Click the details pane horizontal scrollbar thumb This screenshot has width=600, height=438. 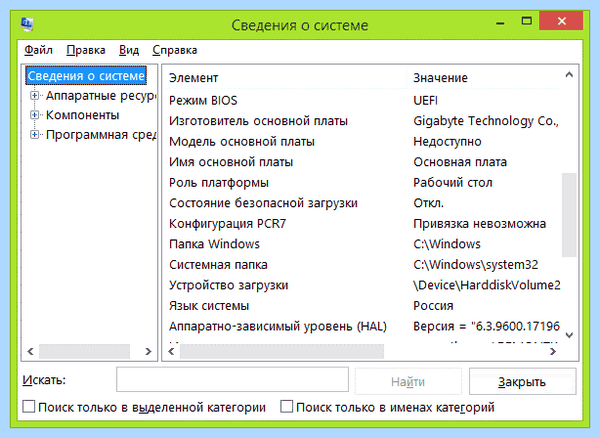click(x=282, y=351)
